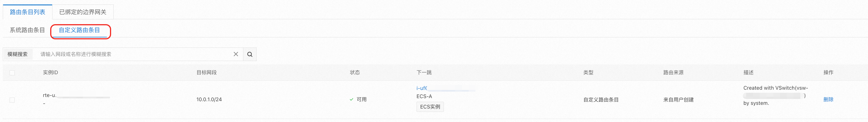Image resolution: width=868 pixels, height=122 pixels.
Task: Click the ECS-A instance name text
Action: (x=424, y=96)
